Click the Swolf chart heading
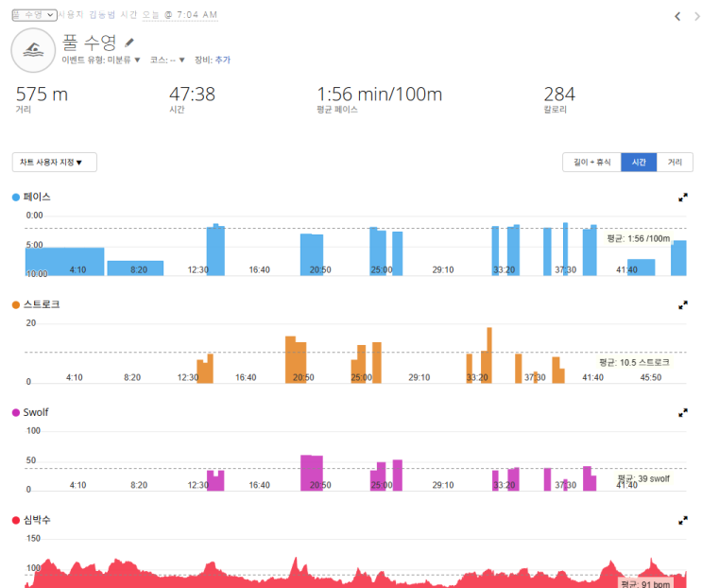The width and height of the screenshot is (702, 588). pyautogui.click(x=36, y=412)
